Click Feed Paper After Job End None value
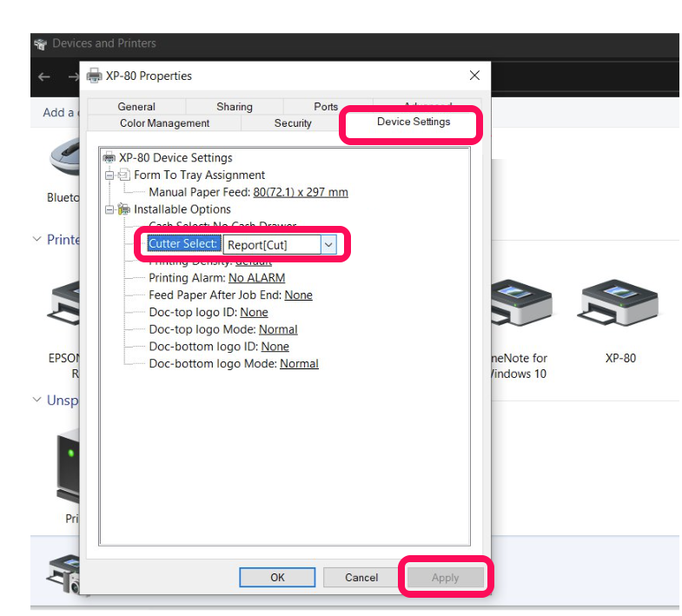Viewport: 682px width, 616px height. coord(298,295)
